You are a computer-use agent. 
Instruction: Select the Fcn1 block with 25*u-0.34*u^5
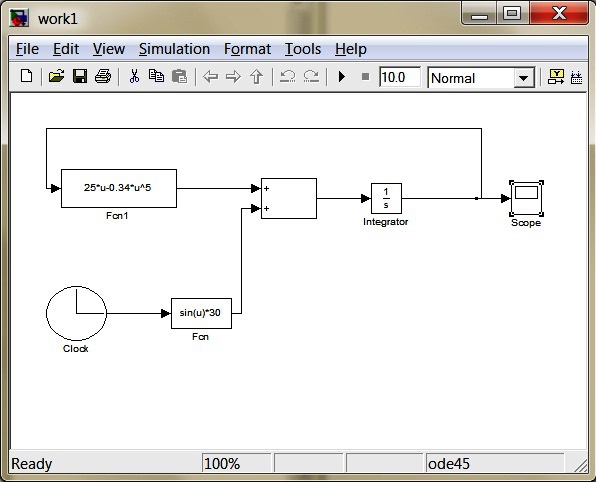(119, 189)
